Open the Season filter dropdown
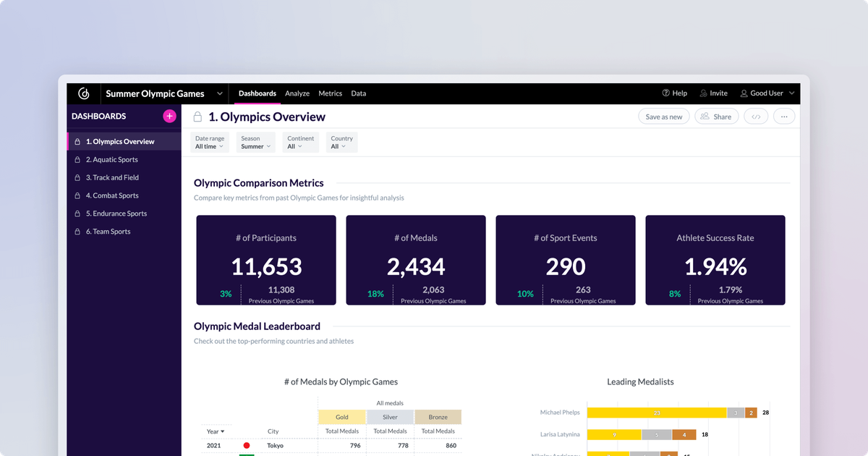868x456 pixels. [x=256, y=143]
